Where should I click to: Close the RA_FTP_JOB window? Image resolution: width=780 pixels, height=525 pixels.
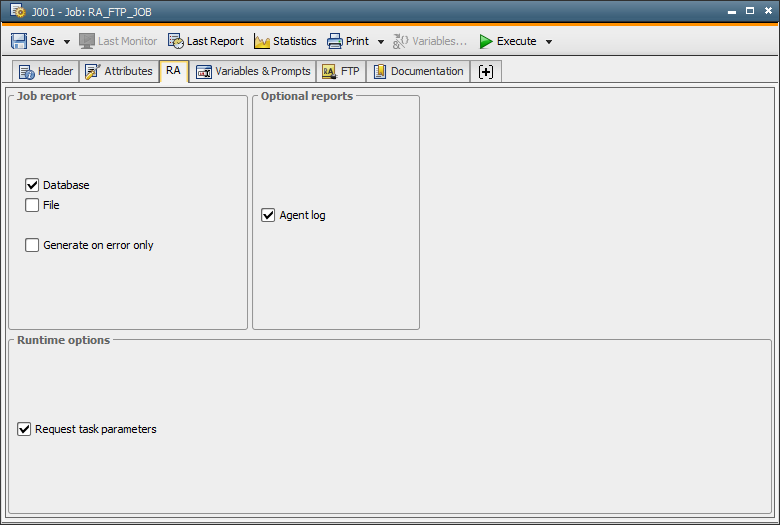coord(768,10)
